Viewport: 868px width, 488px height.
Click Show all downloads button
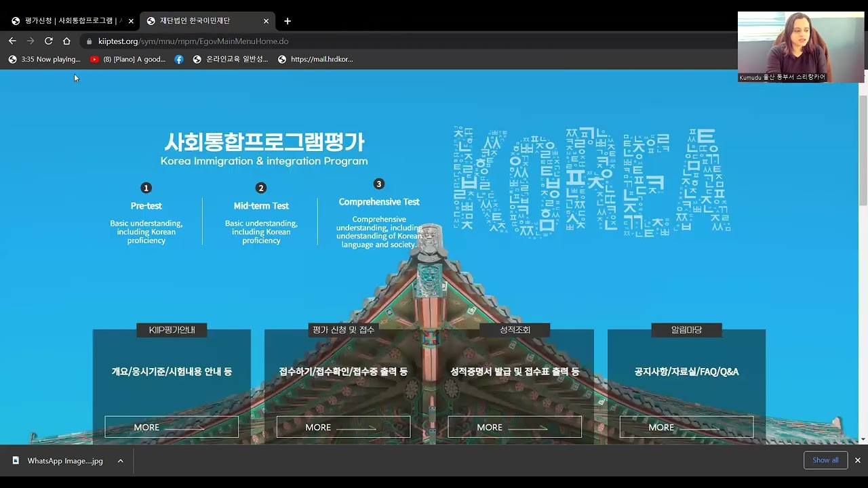[x=825, y=460]
